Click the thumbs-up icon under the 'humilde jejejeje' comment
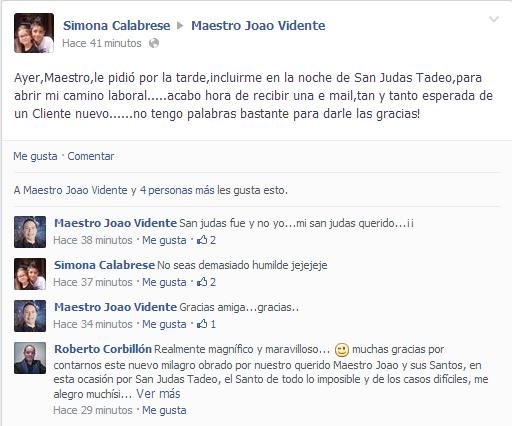 pyautogui.click(x=202, y=282)
